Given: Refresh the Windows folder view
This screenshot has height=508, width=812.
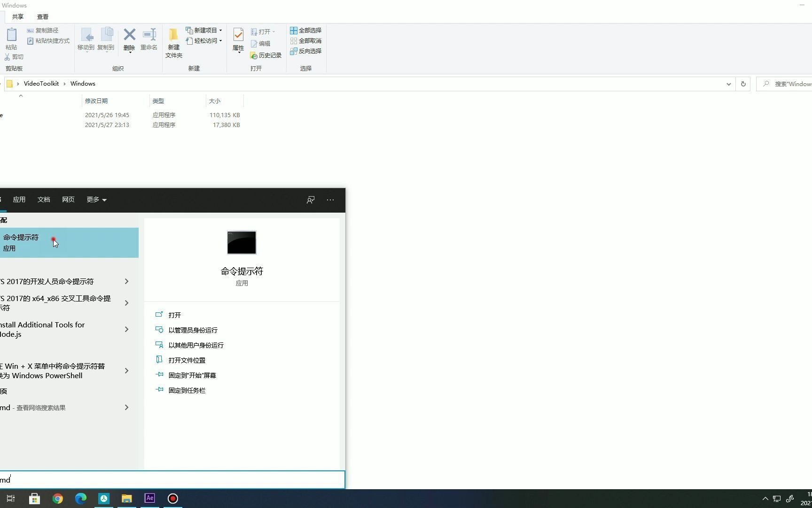Looking at the screenshot, I should 743,84.
